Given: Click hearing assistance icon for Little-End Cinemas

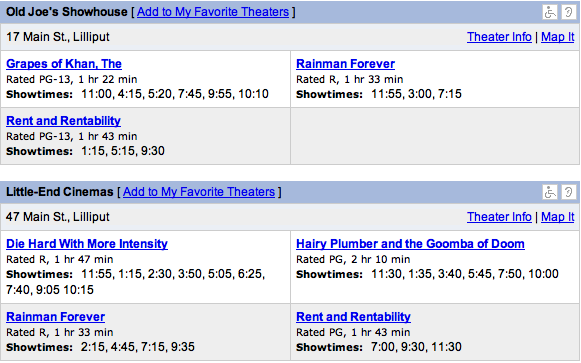Looking at the screenshot, I should click(x=568, y=192).
